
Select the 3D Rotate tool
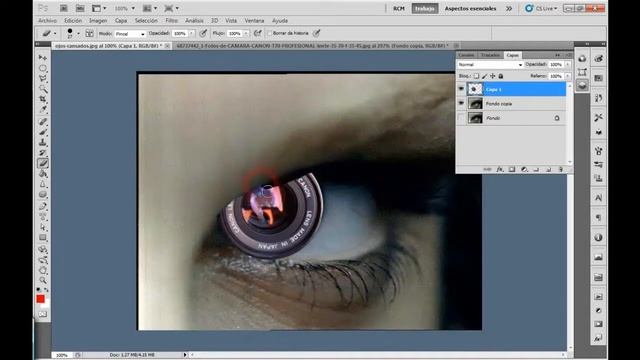(42, 249)
